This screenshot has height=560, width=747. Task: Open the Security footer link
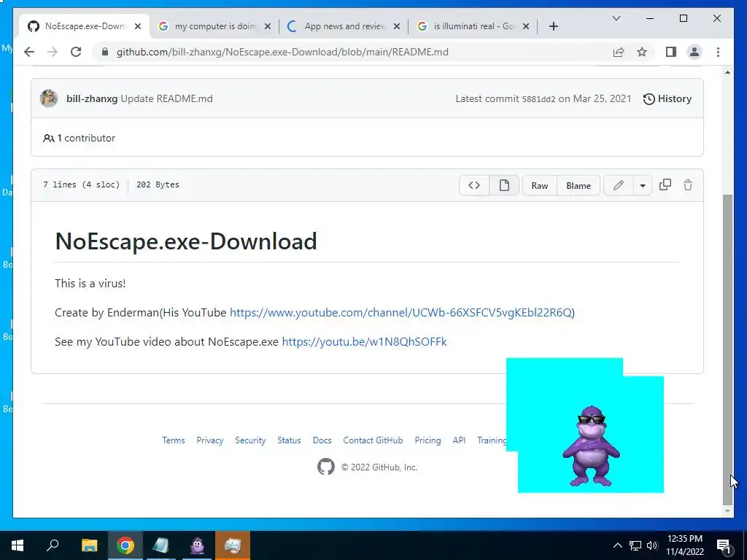tap(250, 440)
